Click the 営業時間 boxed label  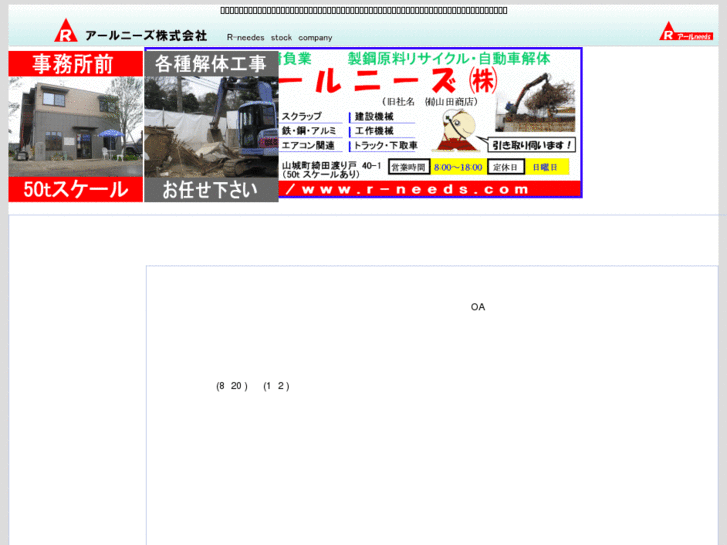(x=409, y=167)
